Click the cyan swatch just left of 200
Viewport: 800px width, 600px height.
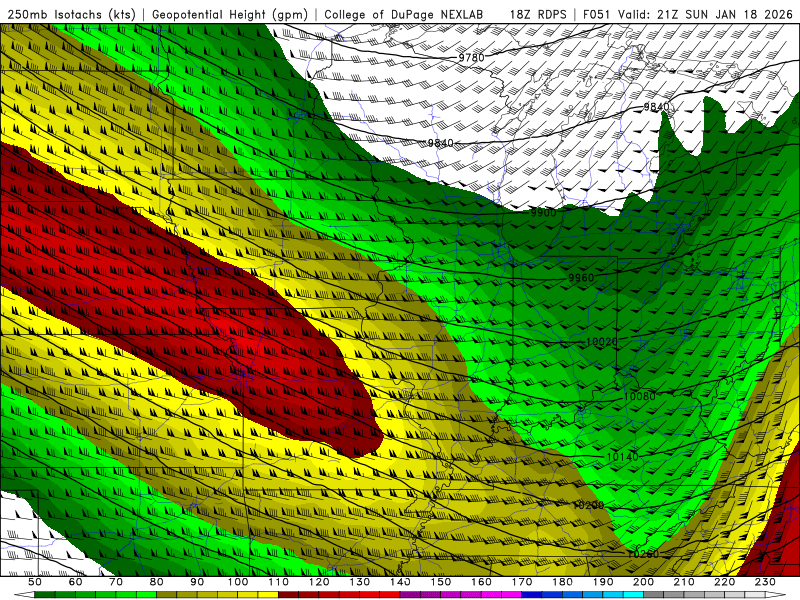click(633, 595)
